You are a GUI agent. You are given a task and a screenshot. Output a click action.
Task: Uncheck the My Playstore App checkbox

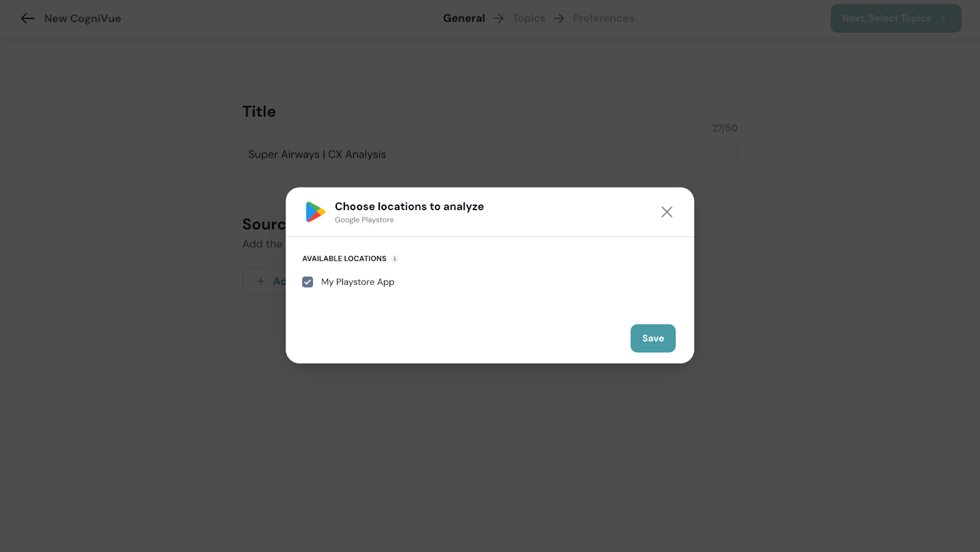click(307, 282)
